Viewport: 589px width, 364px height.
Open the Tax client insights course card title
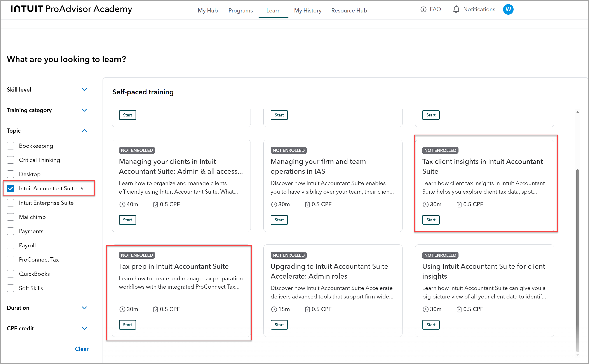point(482,166)
